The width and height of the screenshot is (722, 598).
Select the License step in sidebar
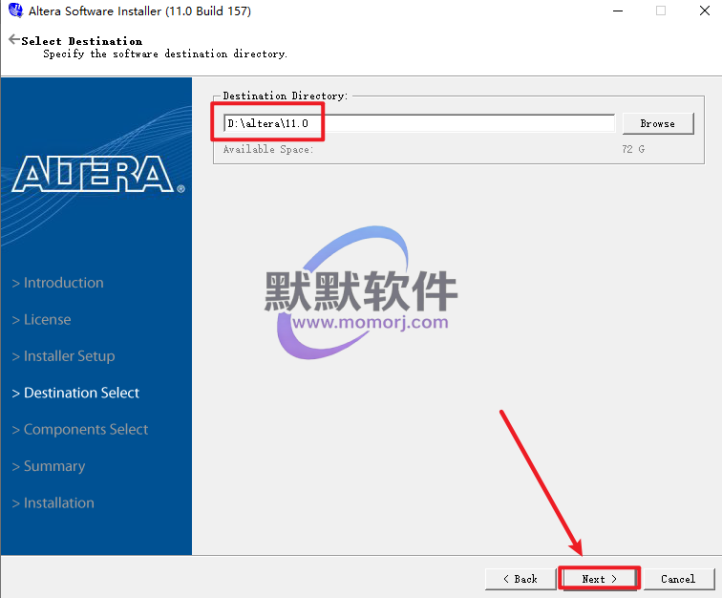point(41,319)
